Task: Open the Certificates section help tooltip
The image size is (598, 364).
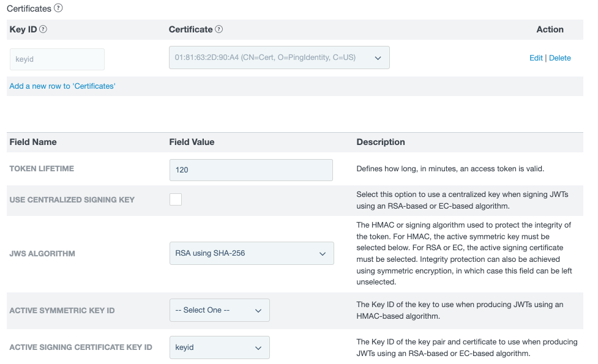Action: pyautogui.click(x=57, y=8)
